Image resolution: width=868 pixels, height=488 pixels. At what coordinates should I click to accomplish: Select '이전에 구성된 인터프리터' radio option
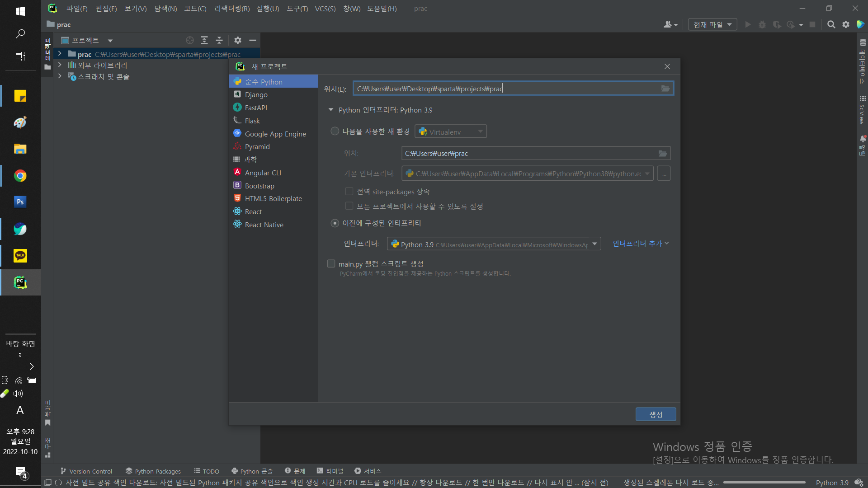[335, 223]
